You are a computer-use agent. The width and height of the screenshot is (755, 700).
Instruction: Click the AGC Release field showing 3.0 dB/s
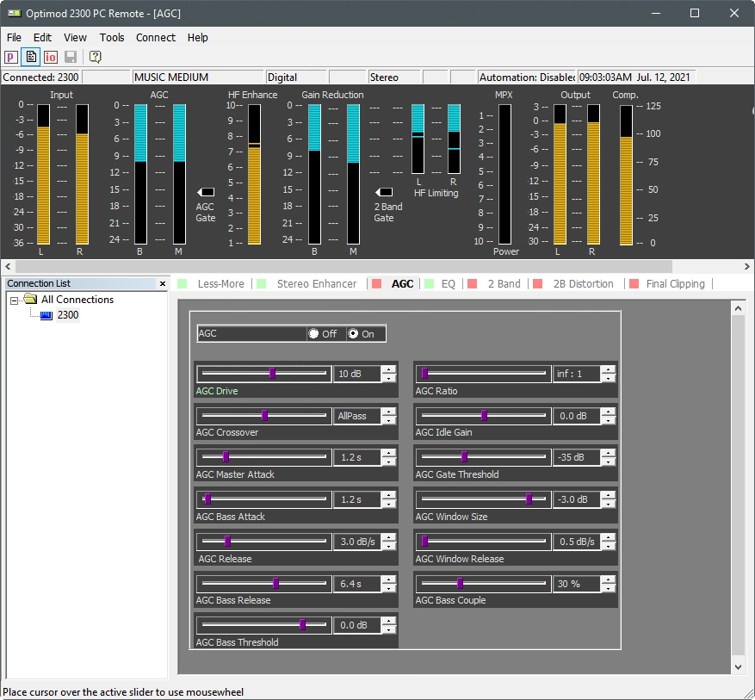click(356, 542)
